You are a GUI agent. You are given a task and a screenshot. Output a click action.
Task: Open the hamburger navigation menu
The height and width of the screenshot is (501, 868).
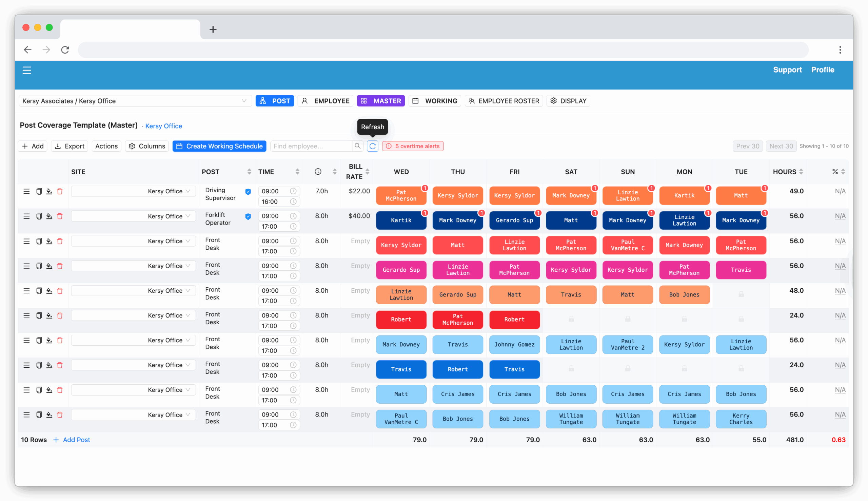[x=27, y=70]
